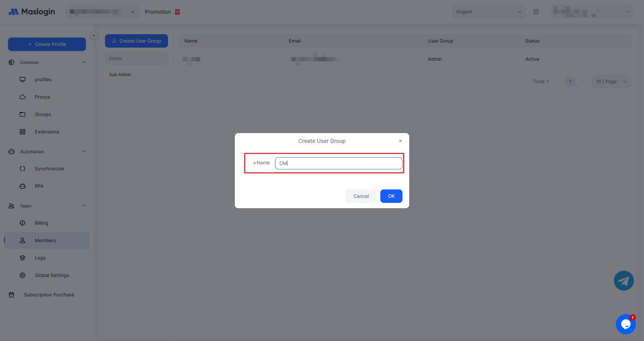The height and width of the screenshot is (341, 644).
Task: Click the Maslogin logo
Action: coord(32,12)
